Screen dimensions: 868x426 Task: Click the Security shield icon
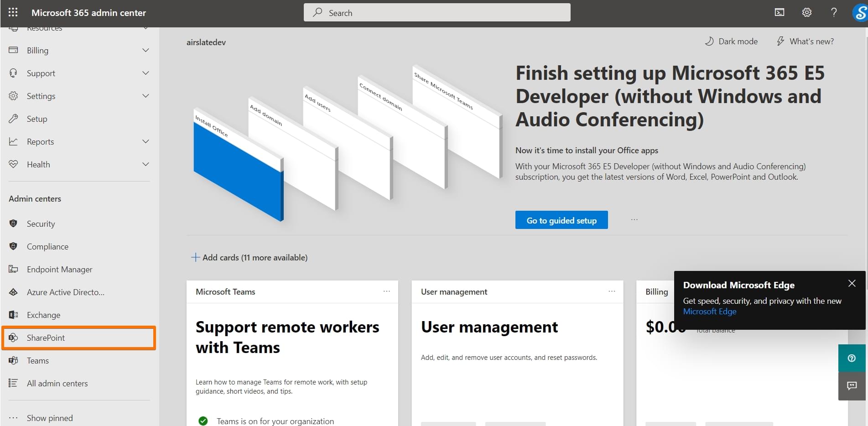point(13,223)
